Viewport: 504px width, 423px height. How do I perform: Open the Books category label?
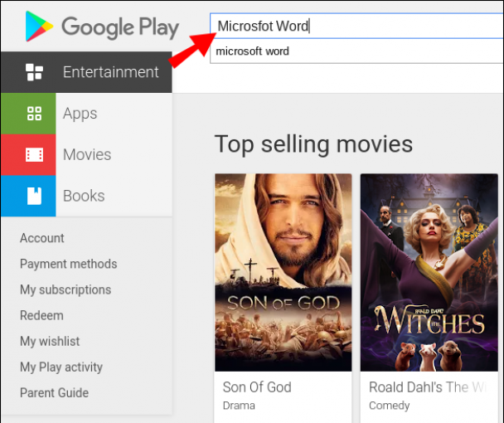tap(84, 196)
